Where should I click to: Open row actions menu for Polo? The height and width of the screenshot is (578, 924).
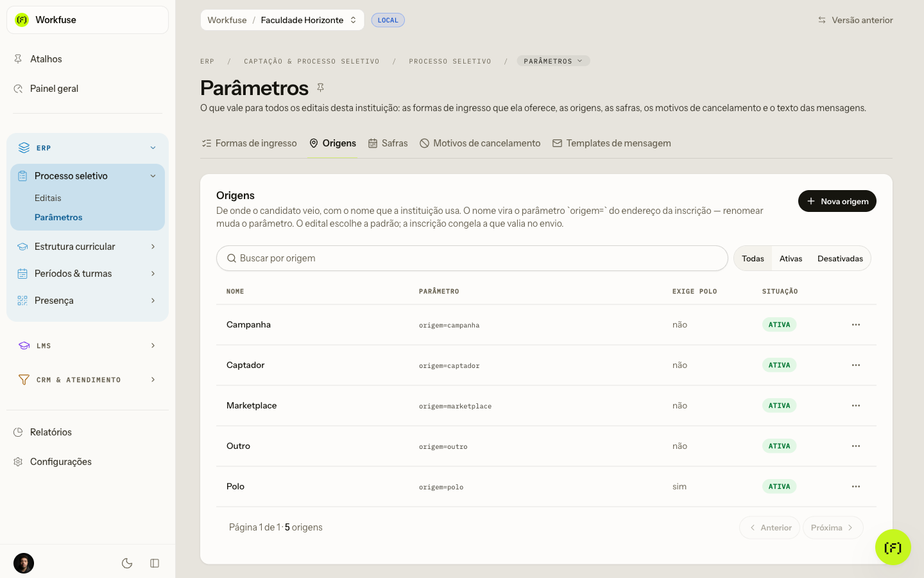pos(856,487)
